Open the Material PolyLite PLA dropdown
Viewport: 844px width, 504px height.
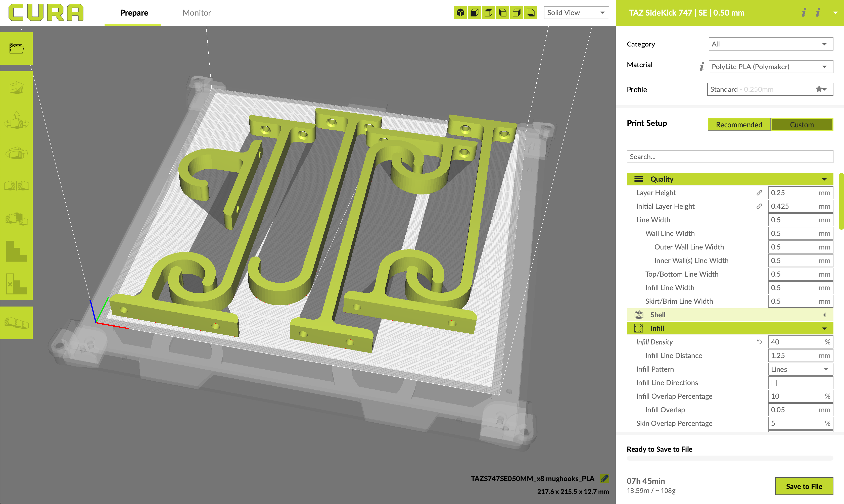pyautogui.click(x=770, y=67)
